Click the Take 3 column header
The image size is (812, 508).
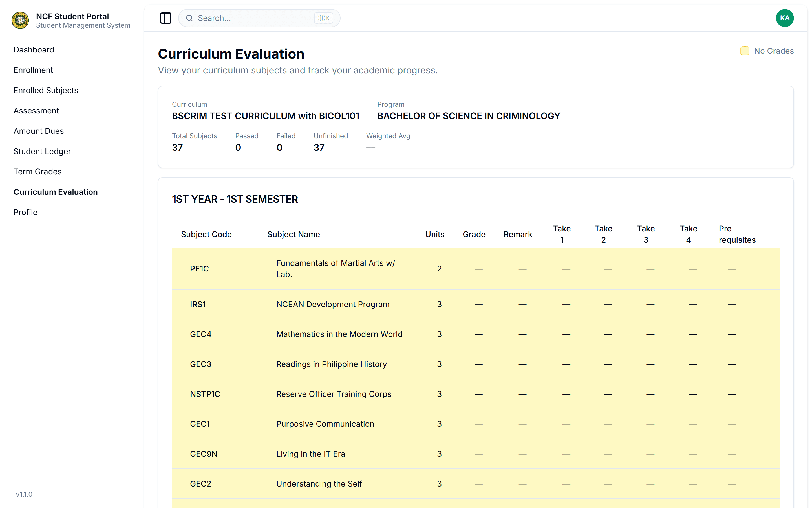(x=646, y=234)
